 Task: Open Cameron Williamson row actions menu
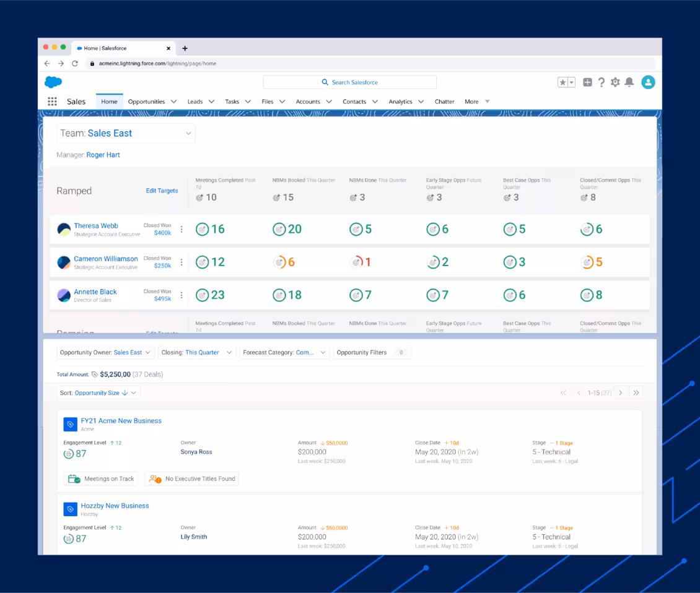tap(182, 262)
